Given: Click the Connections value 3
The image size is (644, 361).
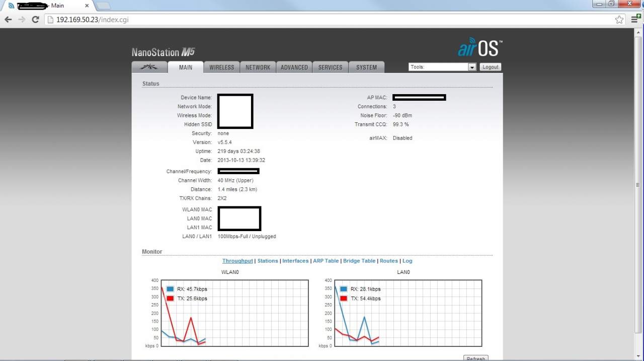Looking at the screenshot, I should [394, 107].
